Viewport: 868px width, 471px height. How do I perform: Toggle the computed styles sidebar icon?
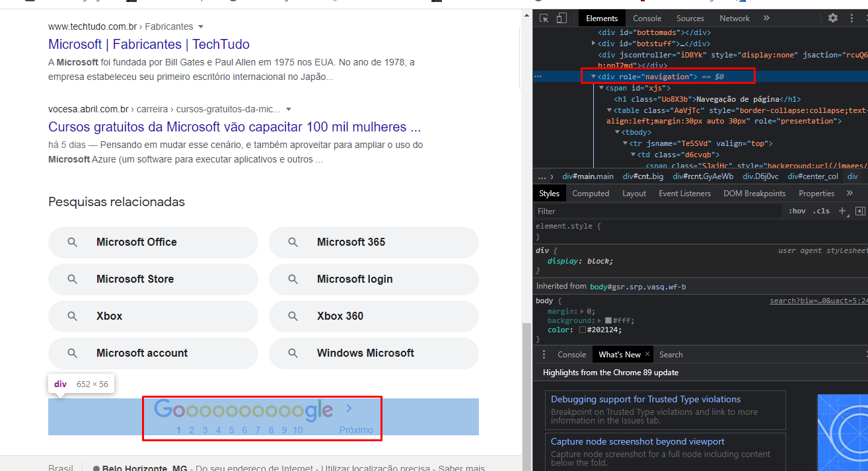click(x=860, y=211)
